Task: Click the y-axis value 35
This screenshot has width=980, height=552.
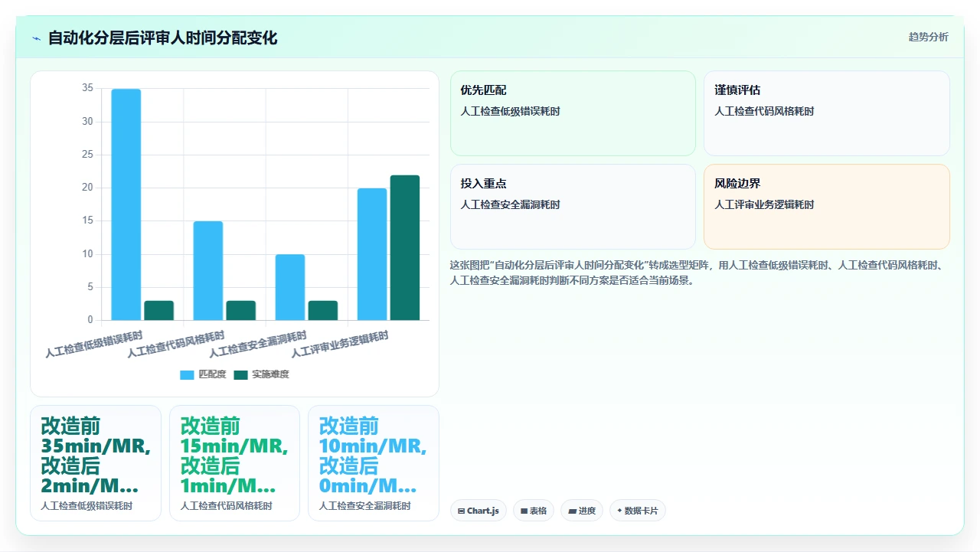Action: (x=87, y=88)
